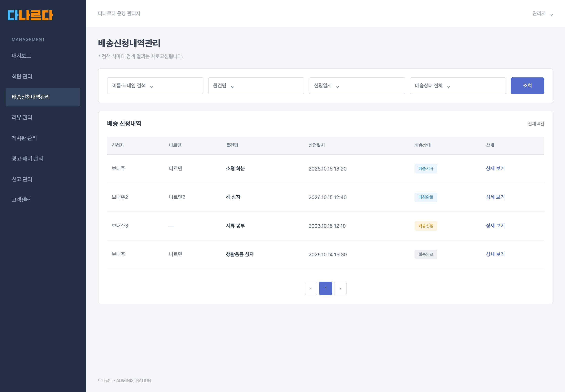Click the 보내주2 applicant cell

point(120,197)
